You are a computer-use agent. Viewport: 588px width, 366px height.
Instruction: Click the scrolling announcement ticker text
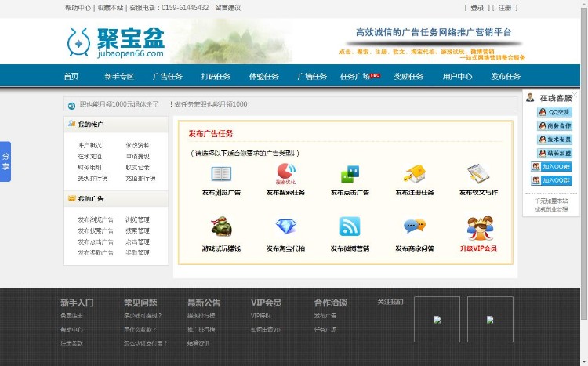tap(164, 104)
